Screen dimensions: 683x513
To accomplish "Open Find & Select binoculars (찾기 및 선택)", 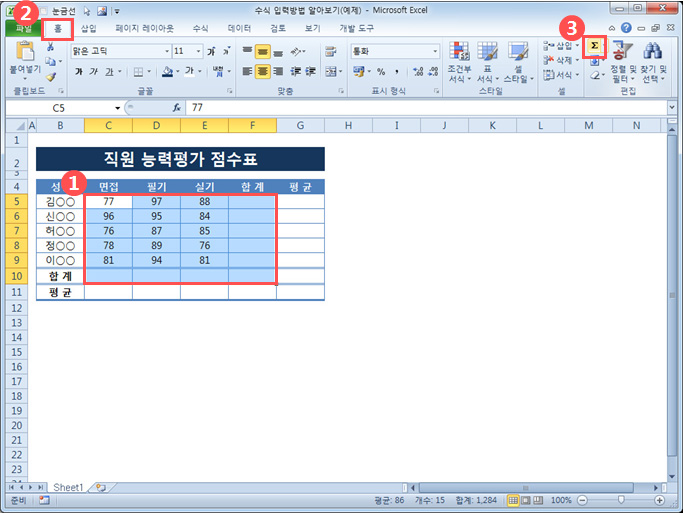I will [x=653, y=62].
